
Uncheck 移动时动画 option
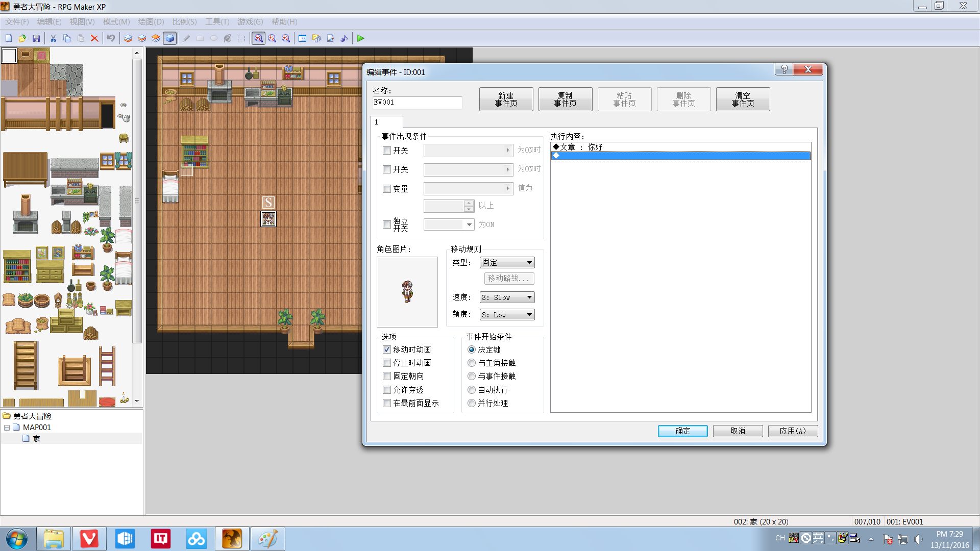(x=387, y=349)
